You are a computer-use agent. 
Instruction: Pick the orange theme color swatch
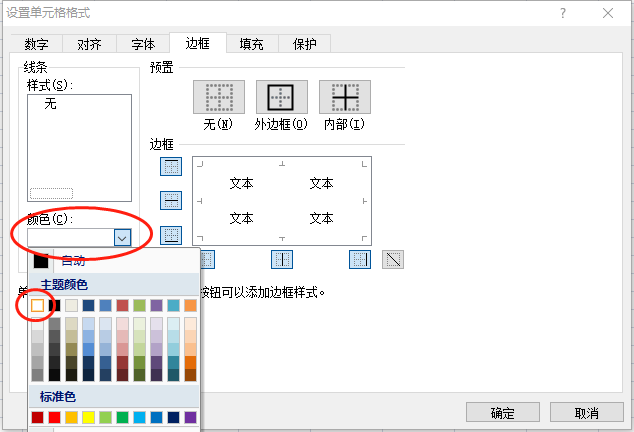(x=190, y=305)
